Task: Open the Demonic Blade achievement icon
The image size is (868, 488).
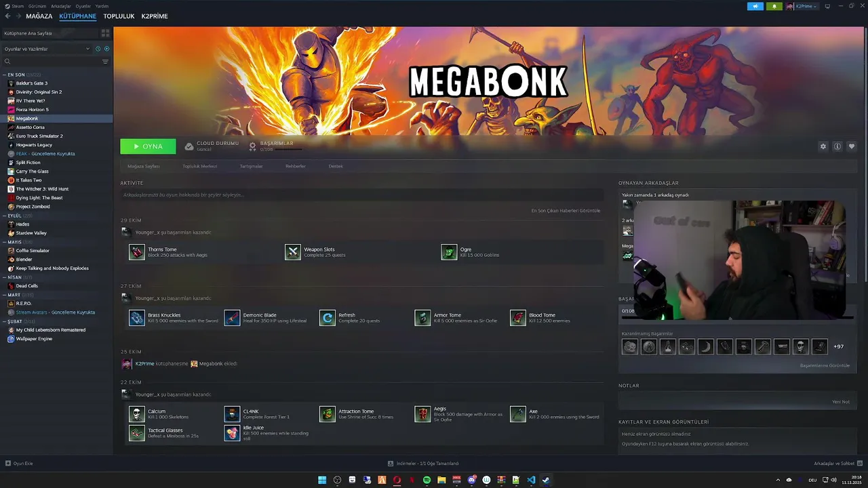Action: [x=233, y=318]
